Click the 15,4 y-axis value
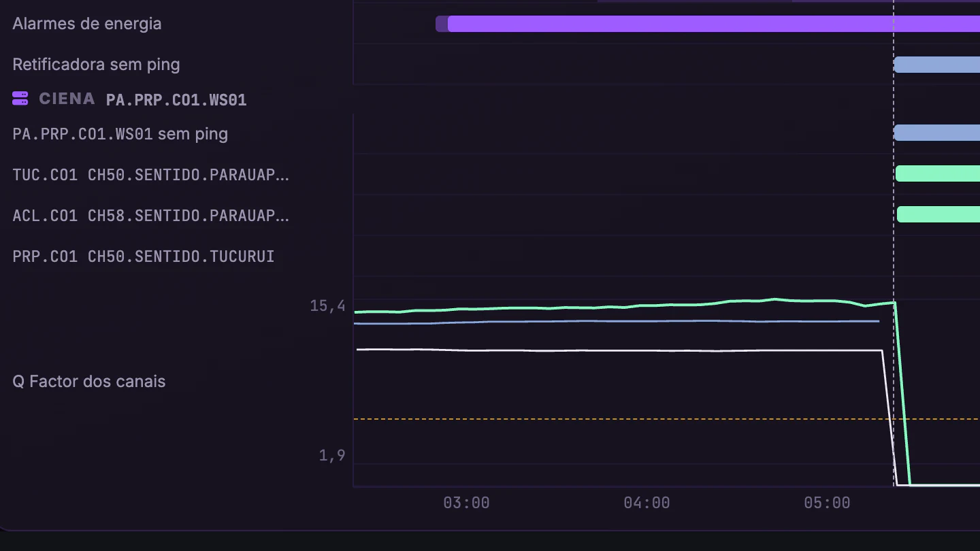This screenshot has height=551, width=980. click(x=328, y=306)
